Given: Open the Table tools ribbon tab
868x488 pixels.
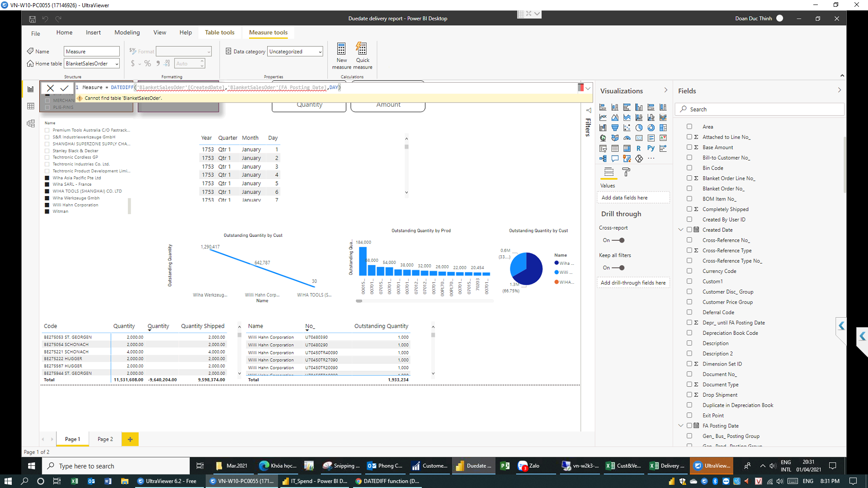Looking at the screenshot, I should click(220, 33).
